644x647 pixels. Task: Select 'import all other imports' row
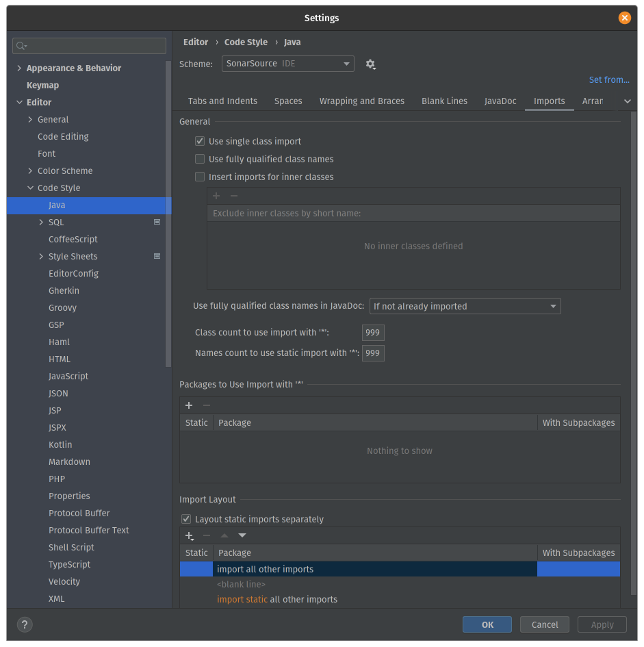[x=400, y=569]
